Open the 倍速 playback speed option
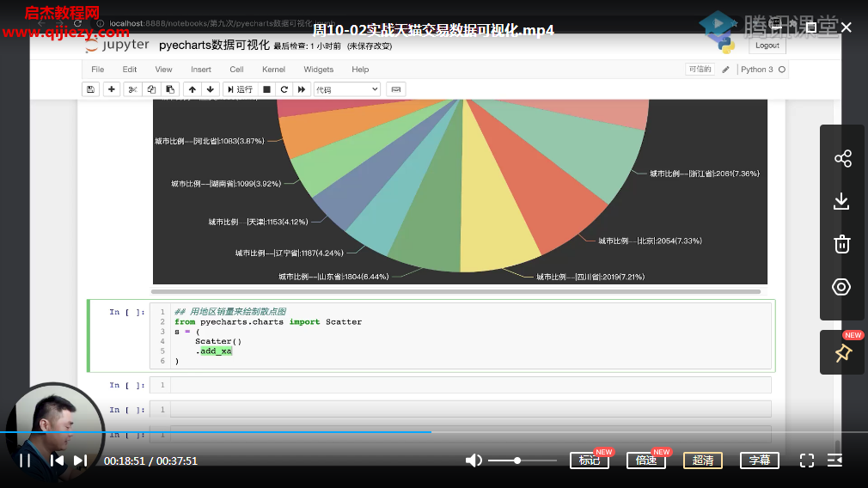The height and width of the screenshot is (488, 868). pos(646,461)
